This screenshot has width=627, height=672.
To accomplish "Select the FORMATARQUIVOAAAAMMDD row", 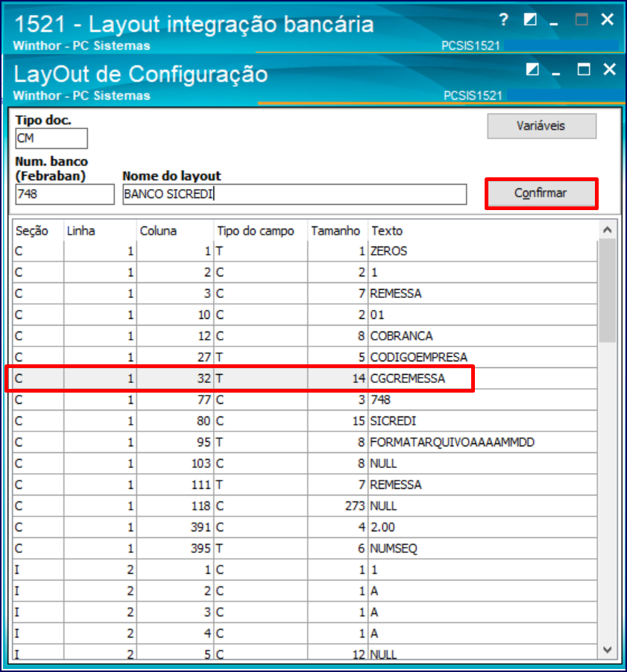I will coord(305,443).
